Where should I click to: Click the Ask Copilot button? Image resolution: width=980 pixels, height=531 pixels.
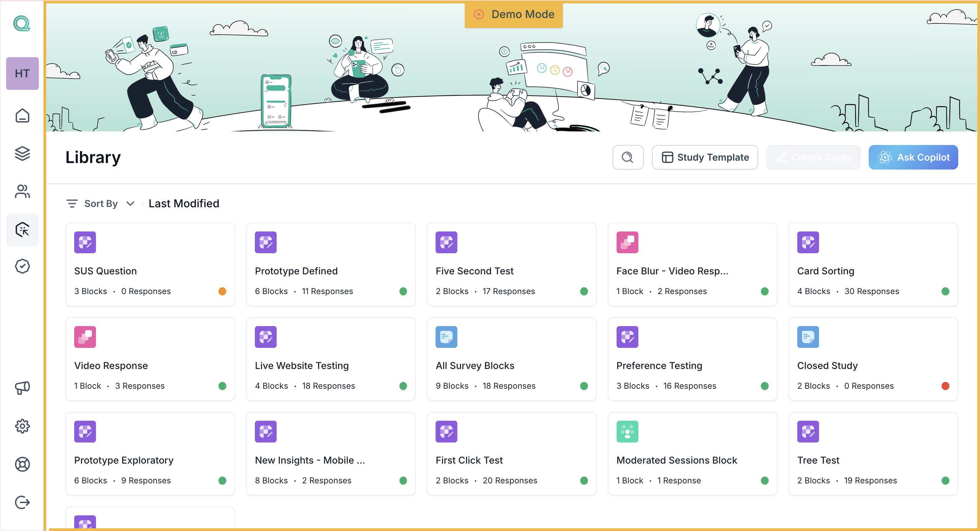click(x=913, y=157)
